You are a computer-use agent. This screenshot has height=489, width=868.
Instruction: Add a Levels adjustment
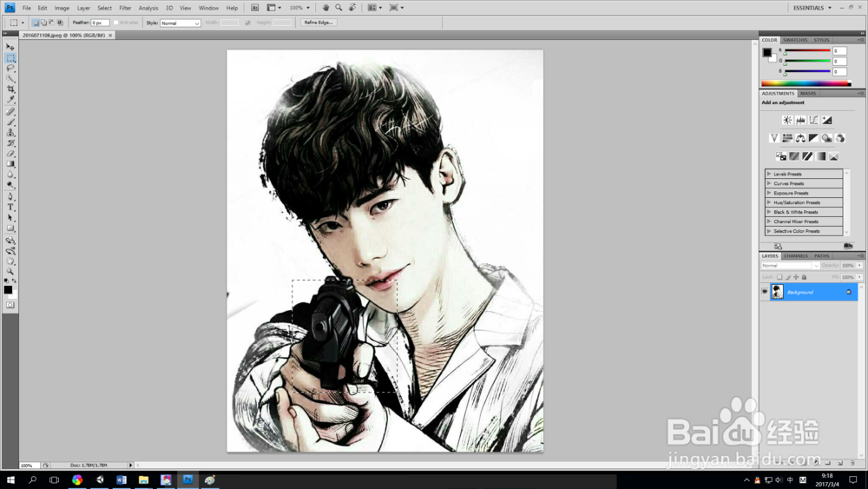click(800, 120)
